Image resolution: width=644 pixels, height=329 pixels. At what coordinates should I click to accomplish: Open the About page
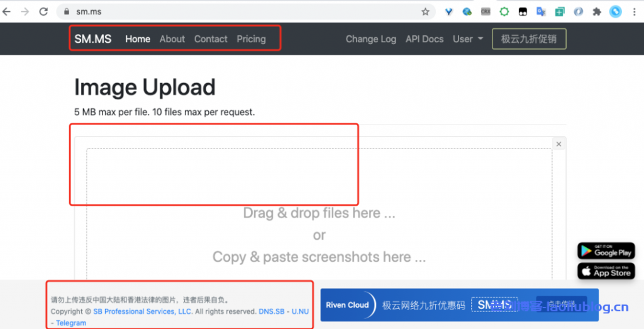coord(172,39)
